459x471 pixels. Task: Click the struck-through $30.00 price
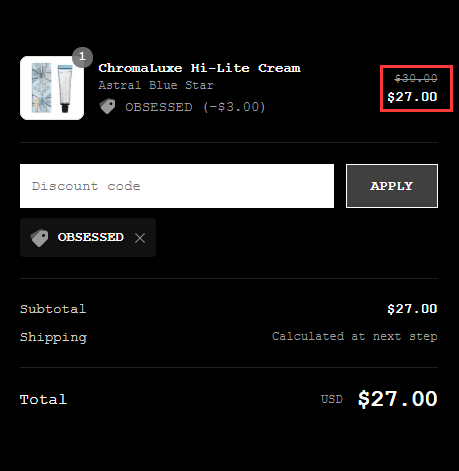[416, 78]
